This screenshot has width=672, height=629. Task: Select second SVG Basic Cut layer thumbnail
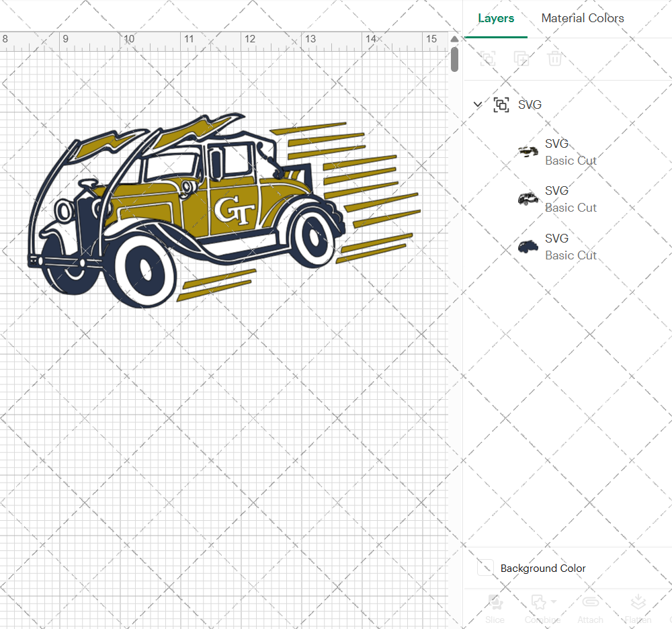[x=528, y=199]
